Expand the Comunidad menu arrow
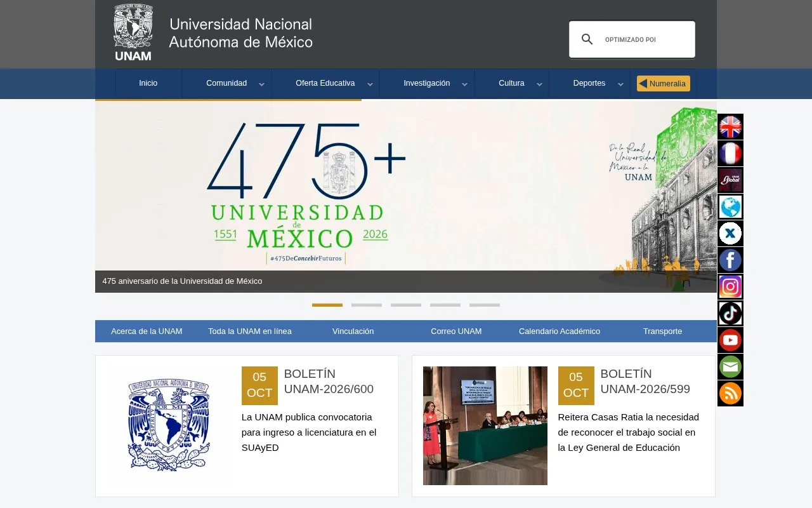Image resolution: width=812 pixels, height=508 pixels. [x=261, y=84]
